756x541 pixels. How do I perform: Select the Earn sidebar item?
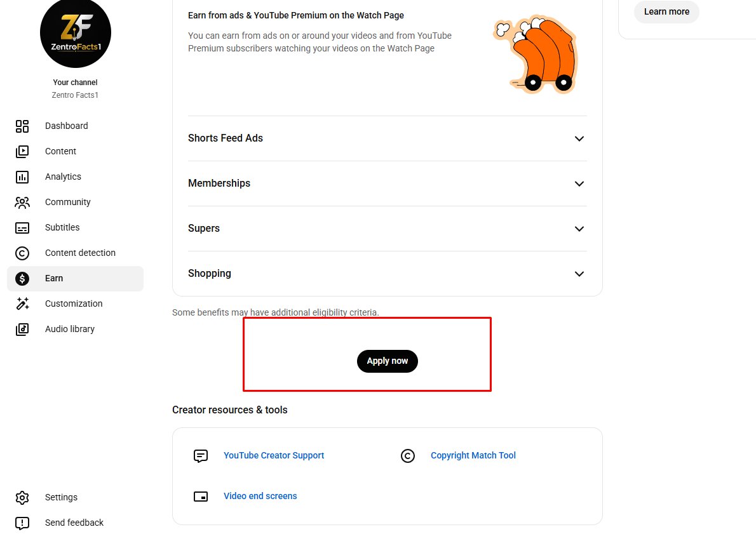pyautogui.click(x=75, y=279)
